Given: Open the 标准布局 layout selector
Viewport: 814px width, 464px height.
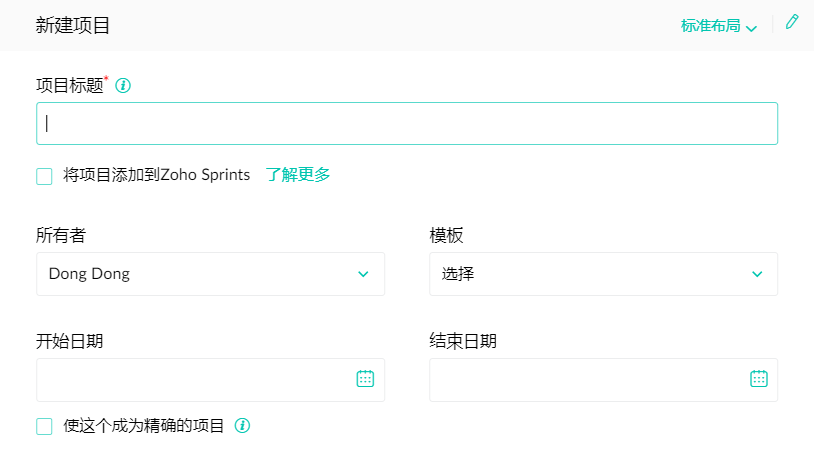Looking at the screenshot, I should (718, 25).
